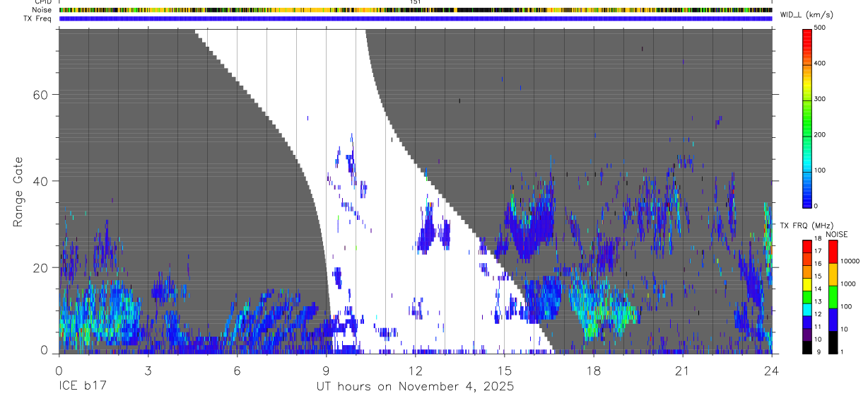868x401 pixels.
Task: Click the x-axis hour label 21
Action: (683, 371)
